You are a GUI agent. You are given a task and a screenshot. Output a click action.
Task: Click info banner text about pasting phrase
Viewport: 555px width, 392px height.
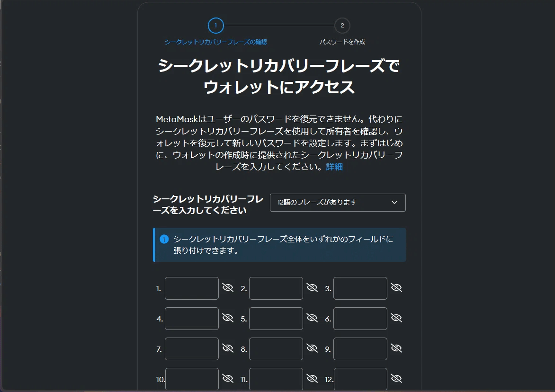pos(283,245)
